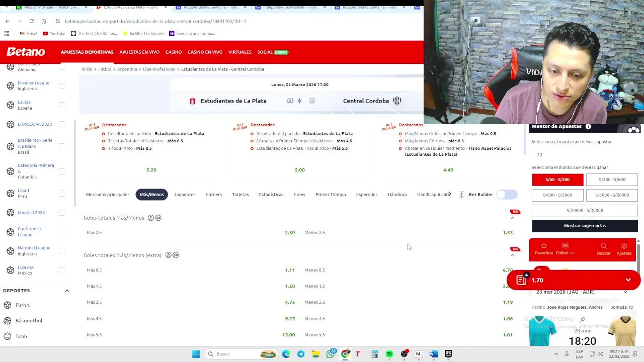Click the Estudiantes de La Plata team crest
644x362 pixels.
pos(192,101)
